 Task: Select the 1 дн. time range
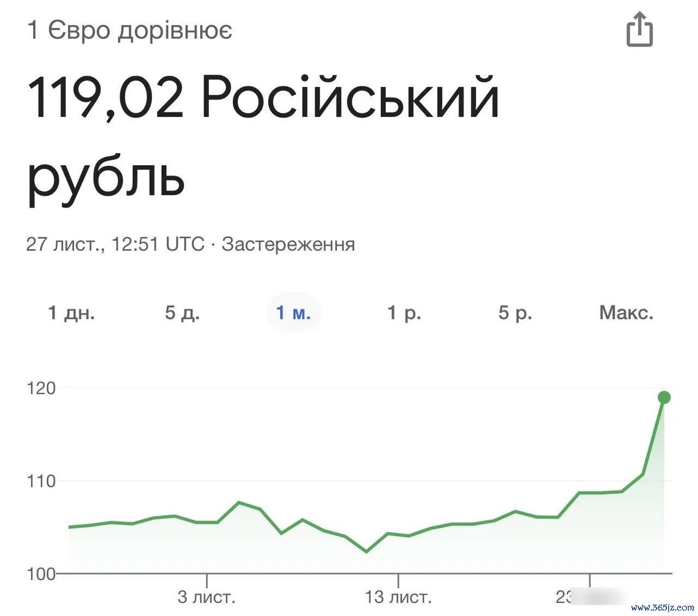[x=71, y=313]
